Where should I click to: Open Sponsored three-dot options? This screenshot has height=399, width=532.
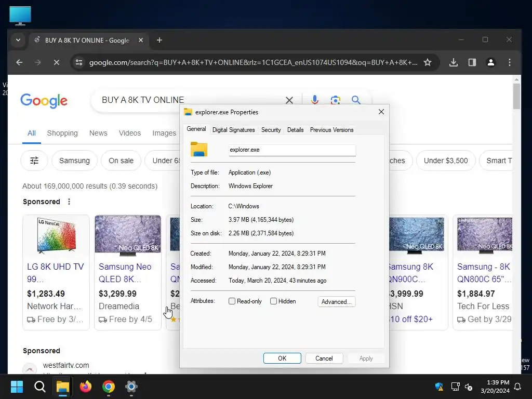point(69,202)
